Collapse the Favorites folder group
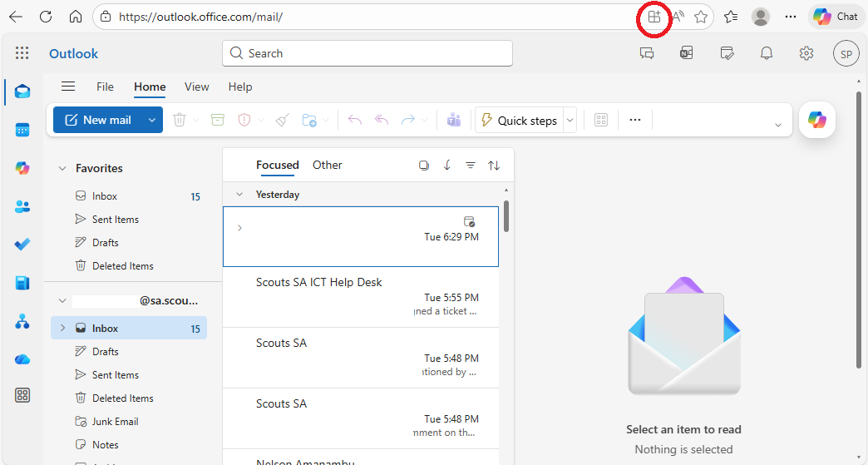Screen dimensions: 868x465 click(62, 168)
